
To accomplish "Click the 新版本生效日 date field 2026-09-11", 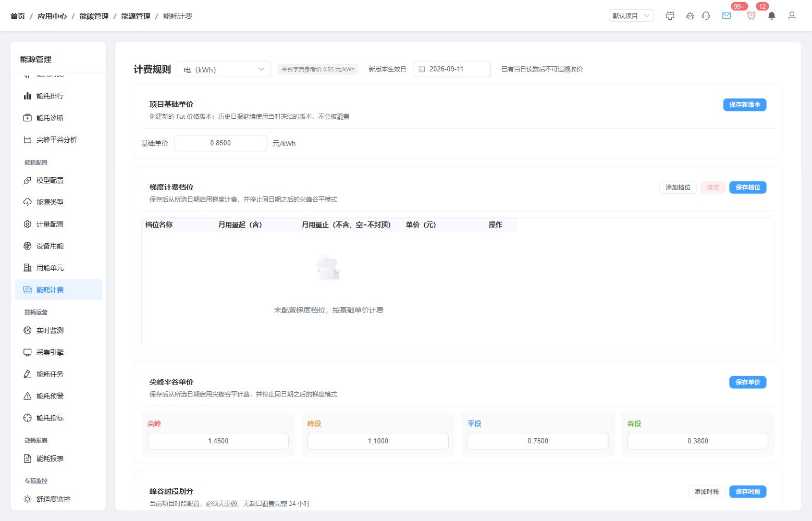I will click(452, 69).
